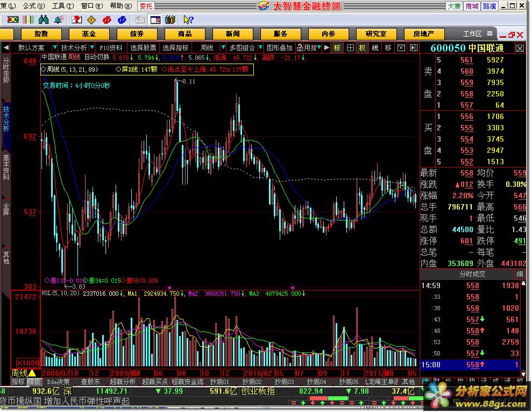Open the 公式 menu
Screen dimensions: 532x412
[x=33, y=6]
